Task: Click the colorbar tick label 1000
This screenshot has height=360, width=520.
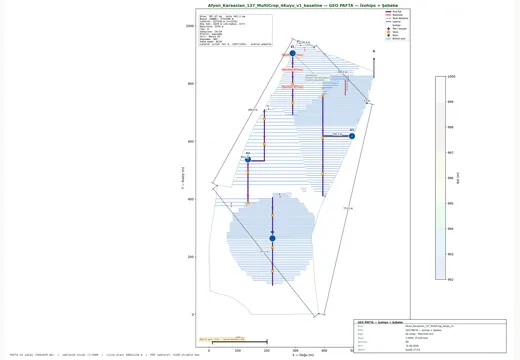Action: click(x=451, y=76)
